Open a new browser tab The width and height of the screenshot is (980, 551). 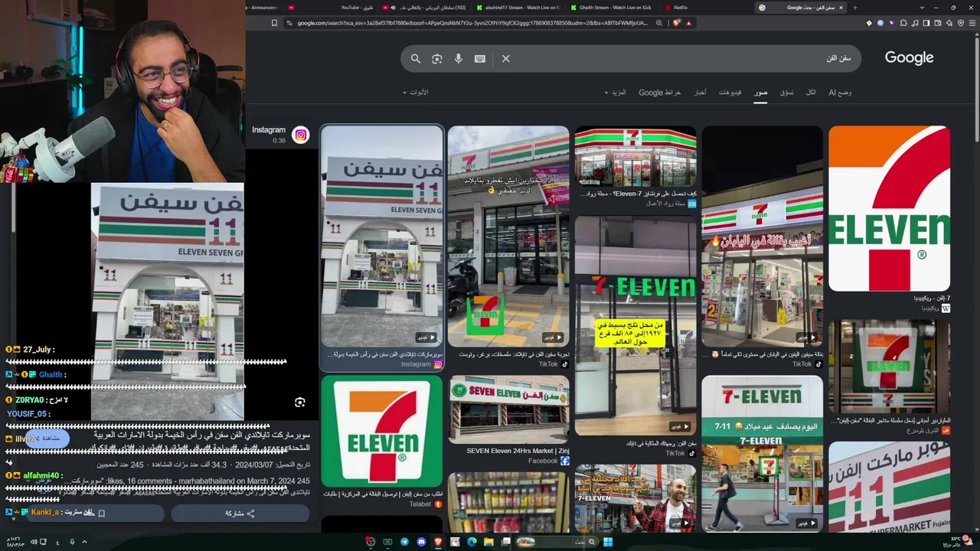pos(854,8)
